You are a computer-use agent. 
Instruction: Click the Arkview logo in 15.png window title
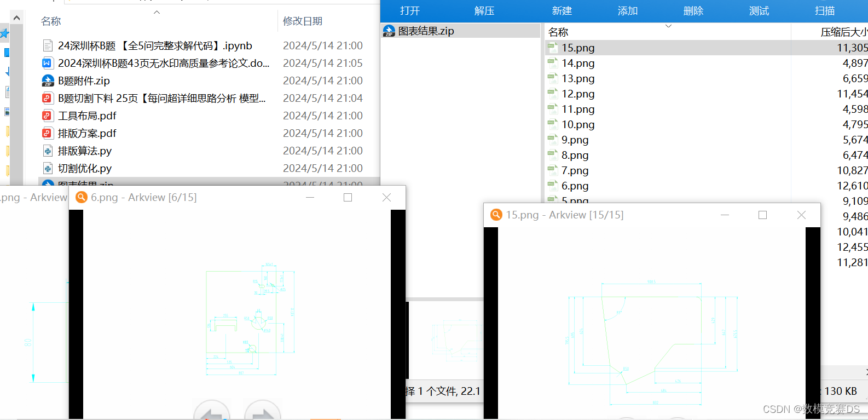[x=496, y=215]
